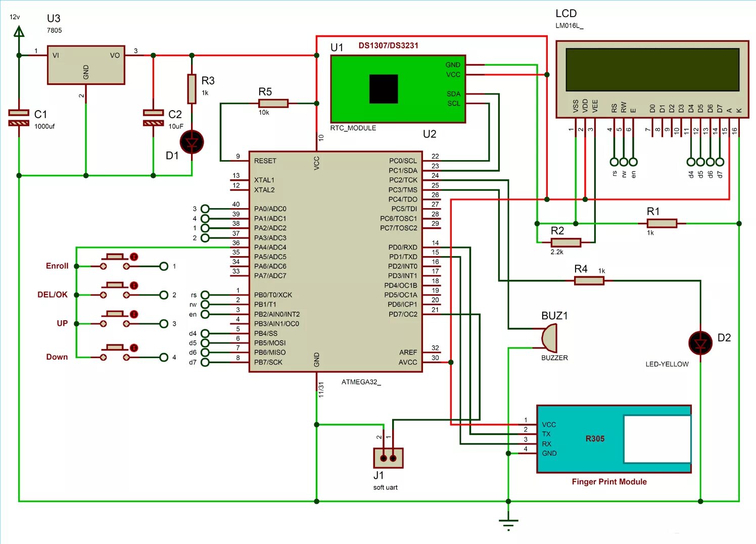Viewport: 756px width, 544px height.
Task: Click the U3 reference designator
Action: coord(54,18)
